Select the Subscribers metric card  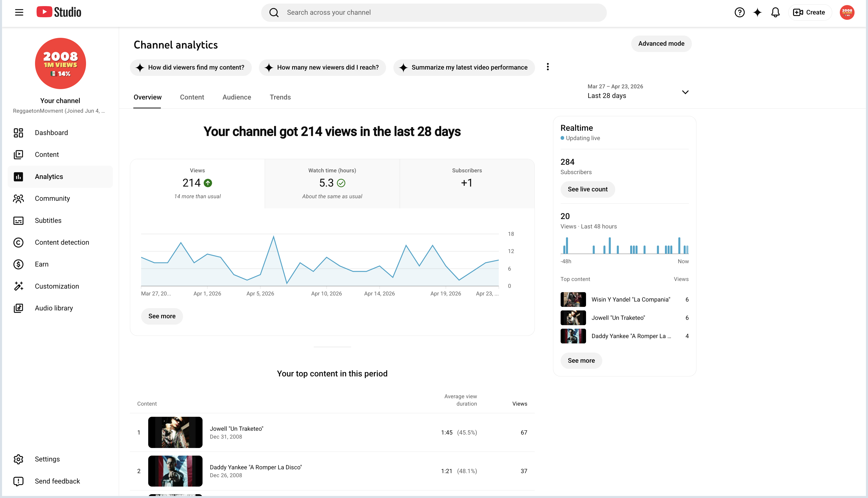(467, 184)
